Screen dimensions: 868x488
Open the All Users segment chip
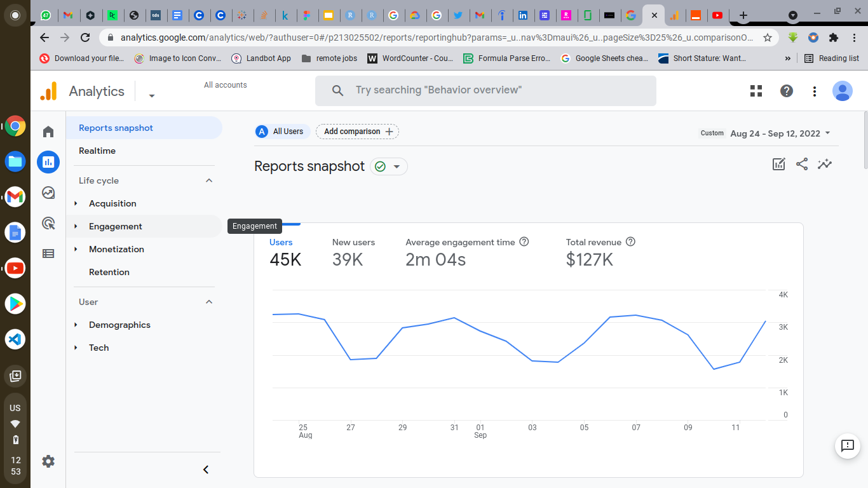[x=281, y=132]
